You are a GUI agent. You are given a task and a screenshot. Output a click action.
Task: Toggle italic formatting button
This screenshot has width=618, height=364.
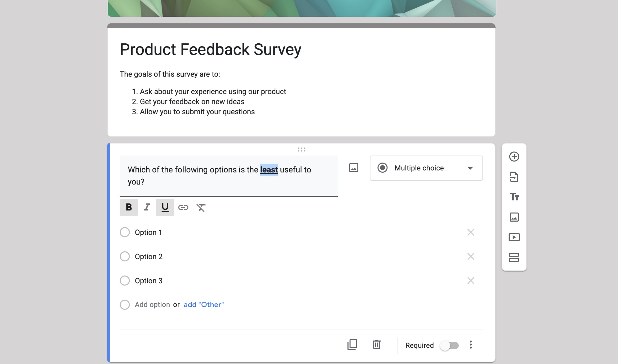tap(147, 208)
